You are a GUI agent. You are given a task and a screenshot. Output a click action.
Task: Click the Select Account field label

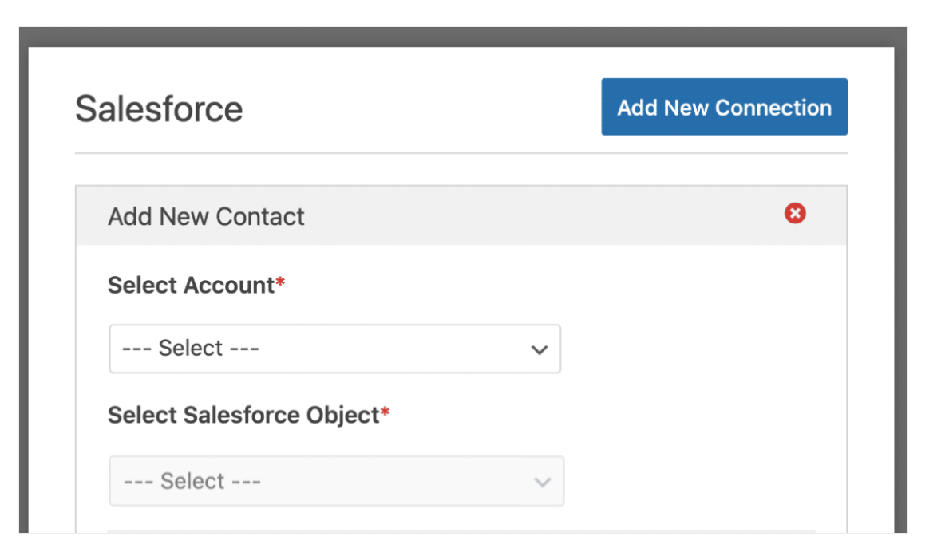[x=191, y=285]
